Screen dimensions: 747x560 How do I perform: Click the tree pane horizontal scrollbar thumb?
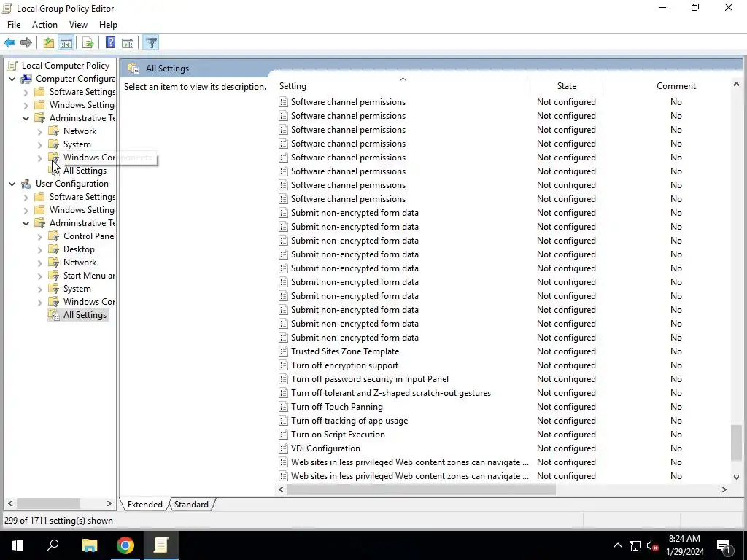coord(48,503)
